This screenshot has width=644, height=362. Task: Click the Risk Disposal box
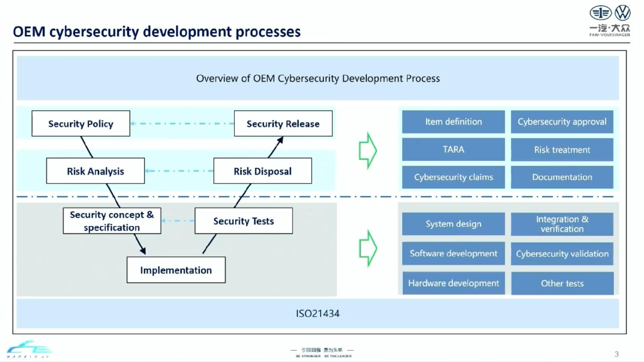(x=263, y=171)
